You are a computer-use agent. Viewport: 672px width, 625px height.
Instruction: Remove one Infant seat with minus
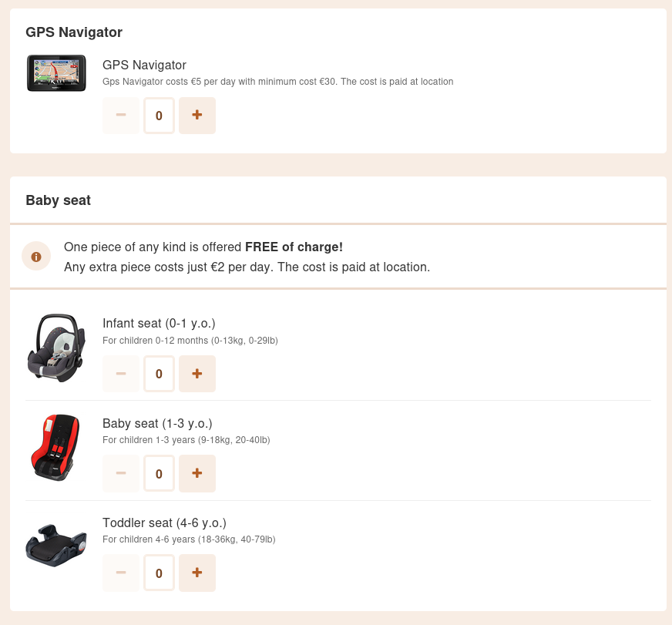(x=121, y=373)
